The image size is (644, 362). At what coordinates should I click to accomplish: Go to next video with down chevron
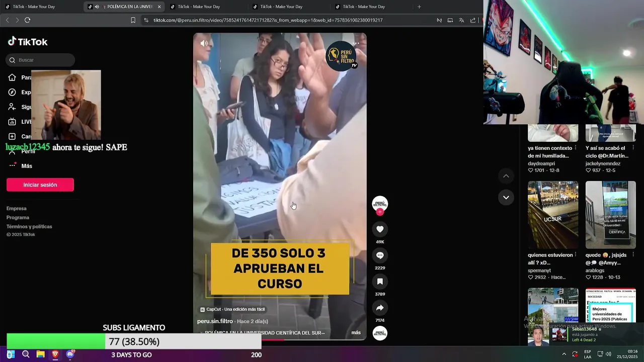coord(506,197)
